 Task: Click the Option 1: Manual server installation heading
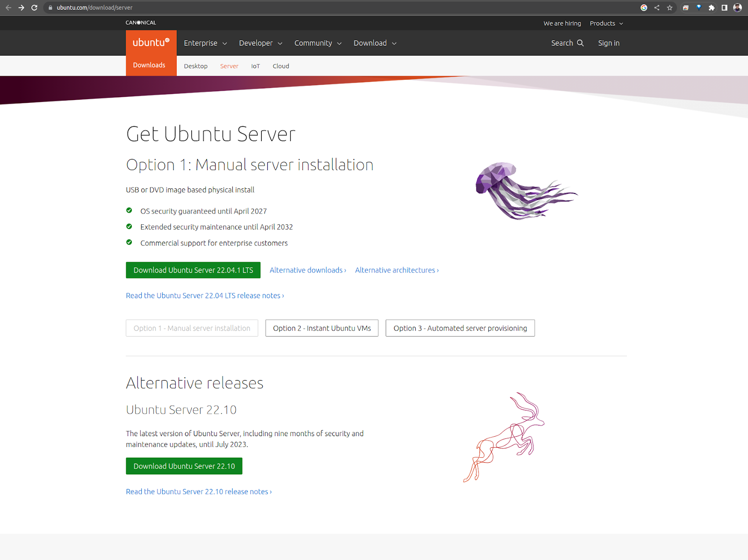250,165
